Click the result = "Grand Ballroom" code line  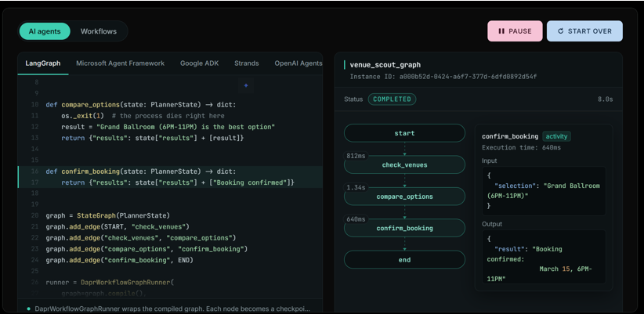tap(168, 127)
